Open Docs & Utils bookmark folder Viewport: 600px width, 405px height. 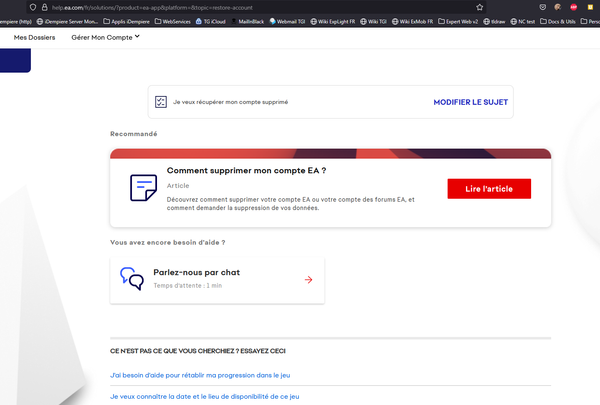558,21
